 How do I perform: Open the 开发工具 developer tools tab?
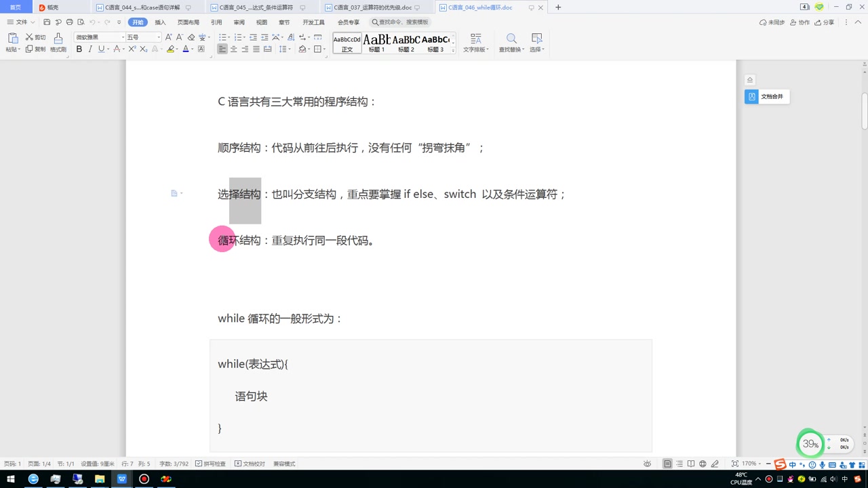[x=313, y=22]
